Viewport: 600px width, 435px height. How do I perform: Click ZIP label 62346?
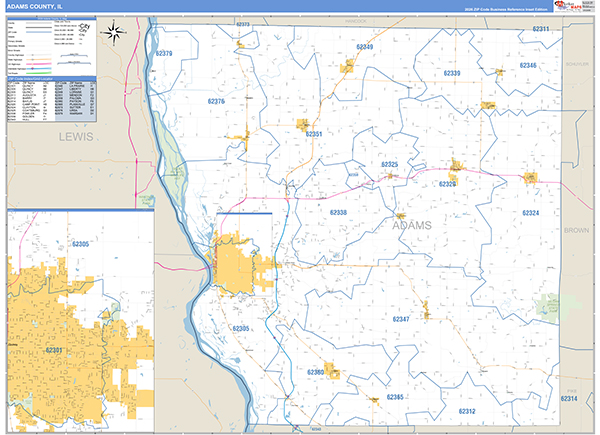coord(528,65)
